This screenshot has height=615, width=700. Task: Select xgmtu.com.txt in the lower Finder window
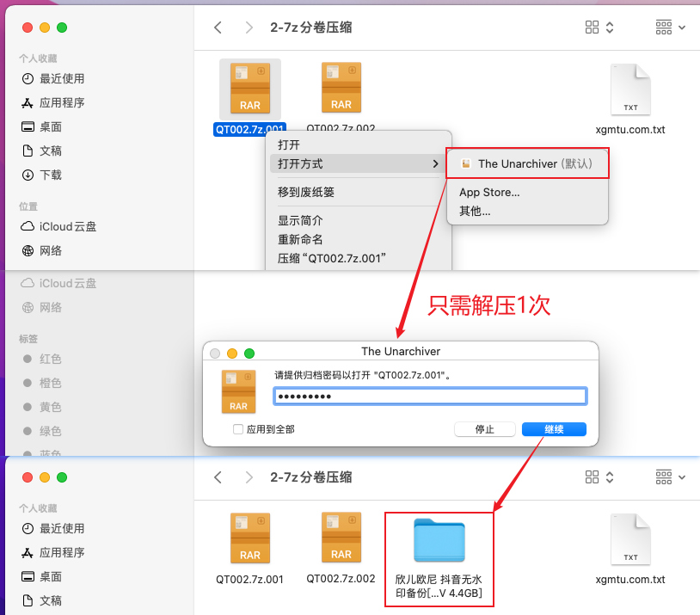pyautogui.click(x=630, y=549)
